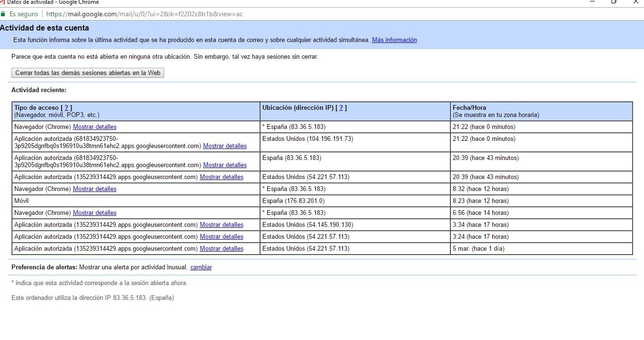
Task: Select date cell 5 mar. (hace 1 día)
Action: (x=541, y=249)
